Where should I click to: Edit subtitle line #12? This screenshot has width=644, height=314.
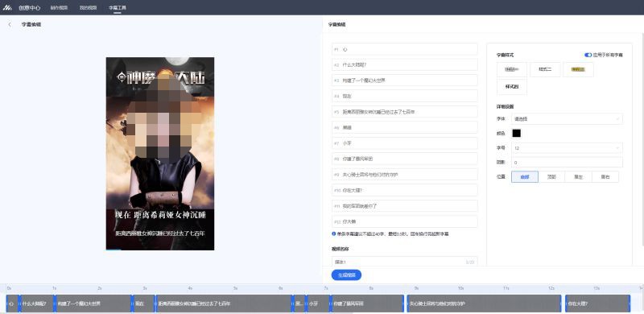(405, 221)
